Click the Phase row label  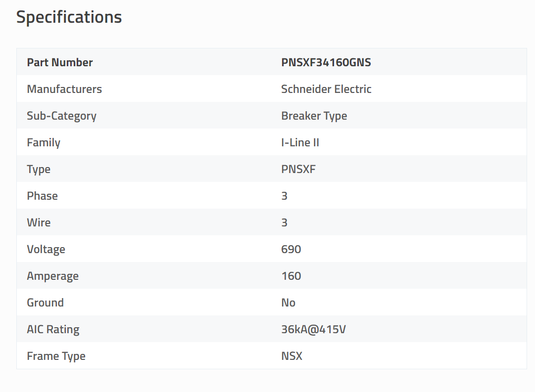(x=42, y=196)
